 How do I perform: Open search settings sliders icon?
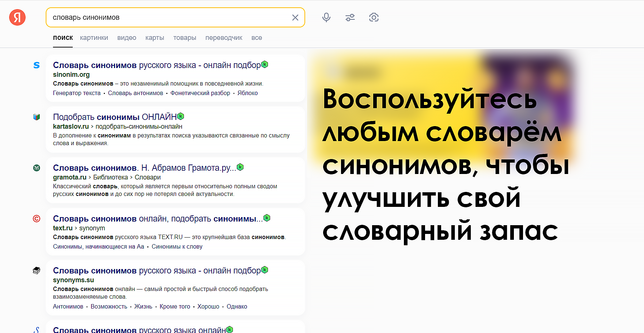[x=350, y=17]
